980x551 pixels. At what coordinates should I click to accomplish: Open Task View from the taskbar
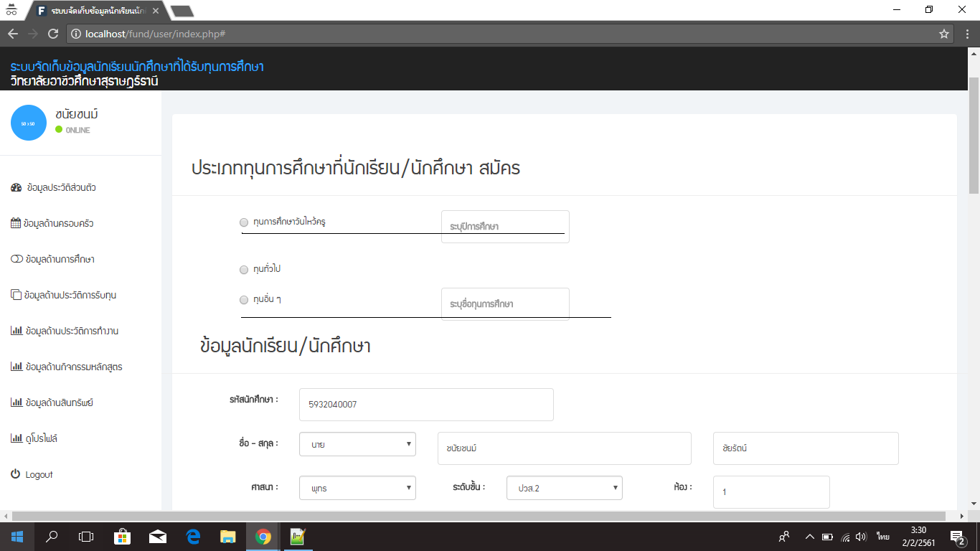click(86, 536)
